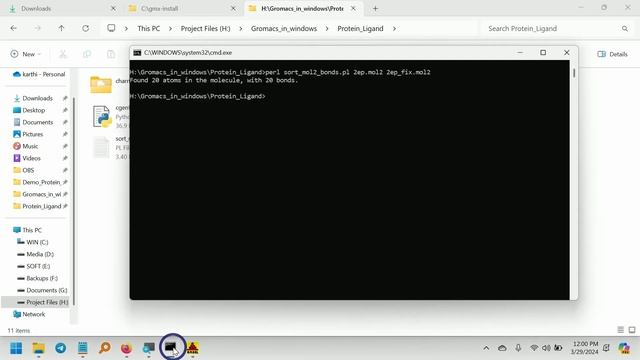Screen dimensions: 640x360
Task: Click inside the cmd prompt line
Action: tap(197, 96)
